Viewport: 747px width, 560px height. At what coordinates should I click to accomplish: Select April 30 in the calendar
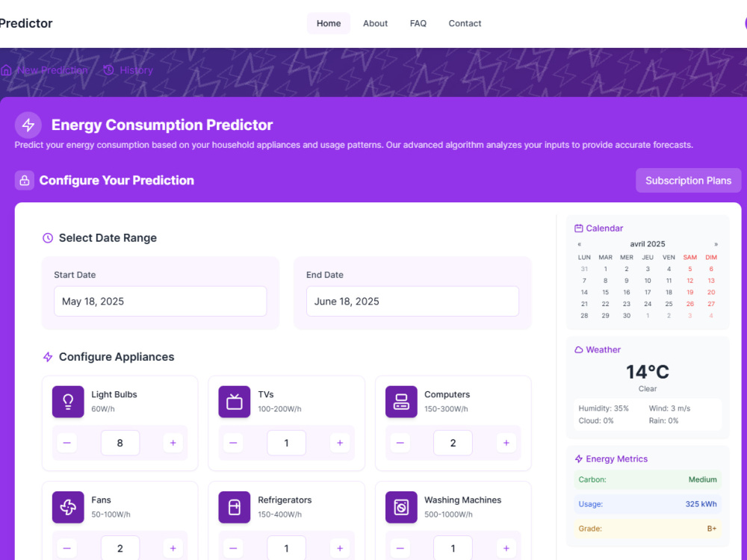pos(627,316)
